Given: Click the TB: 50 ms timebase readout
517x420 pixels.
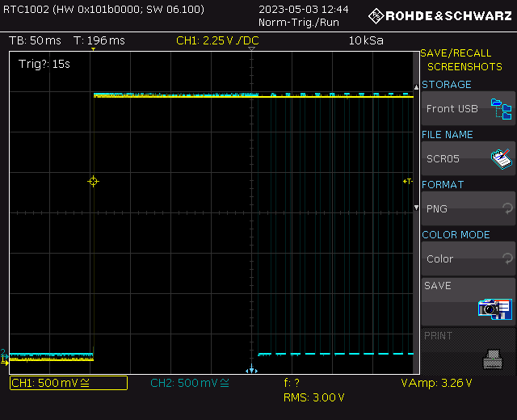Looking at the screenshot, I should 35,40.
